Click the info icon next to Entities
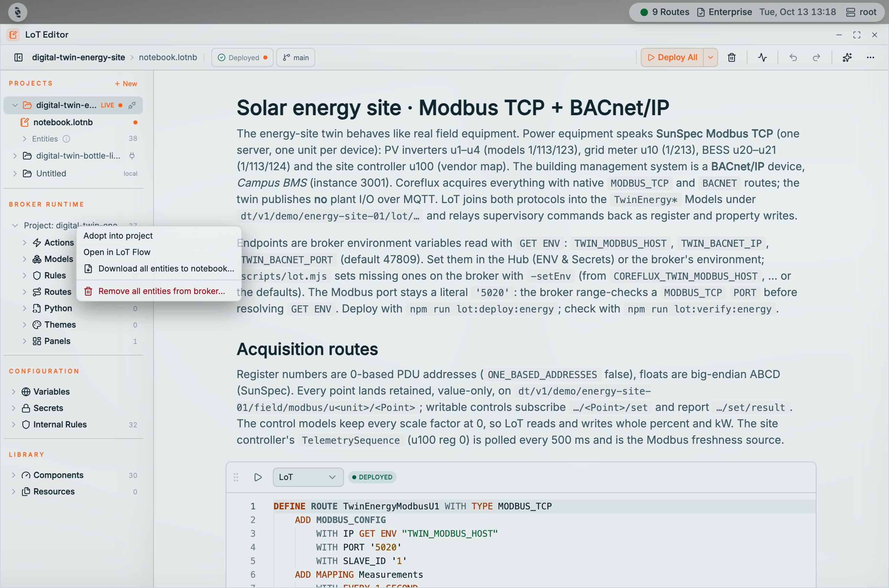This screenshot has height=588, width=889. (66, 139)
